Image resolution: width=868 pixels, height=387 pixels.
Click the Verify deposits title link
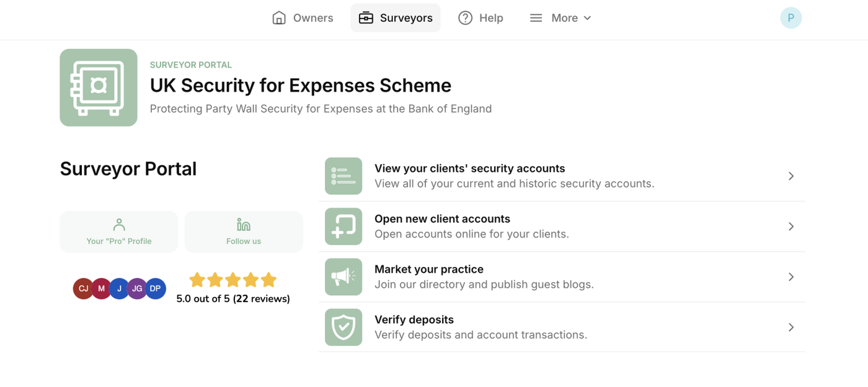point(414,319)
